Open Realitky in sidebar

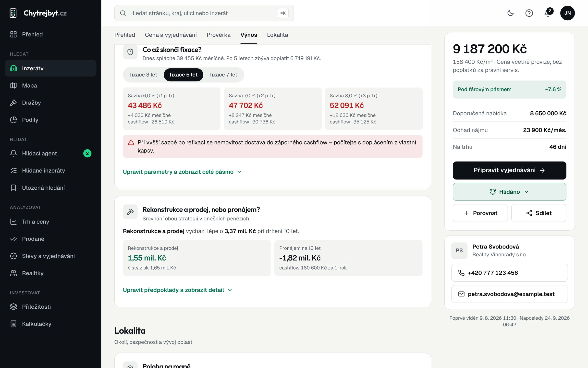[51, 273]
